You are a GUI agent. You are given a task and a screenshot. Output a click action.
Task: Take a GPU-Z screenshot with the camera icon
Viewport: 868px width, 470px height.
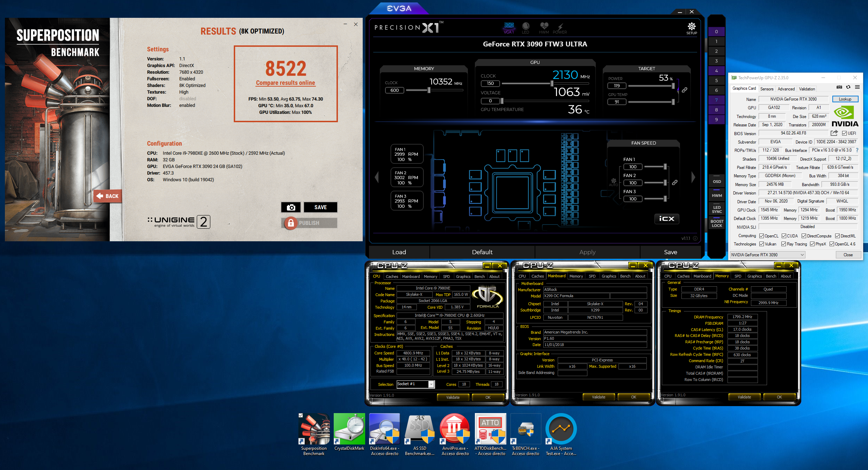pos(839,87)
